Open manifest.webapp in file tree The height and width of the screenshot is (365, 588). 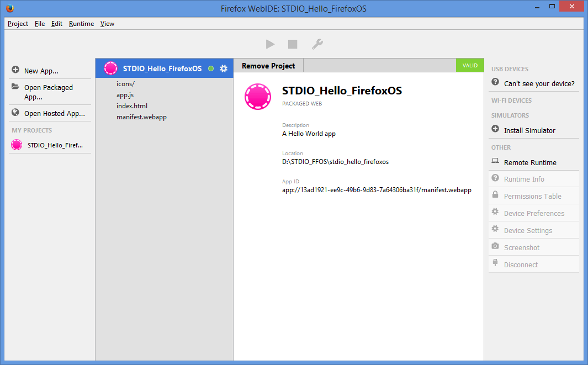tap(141, 117)
